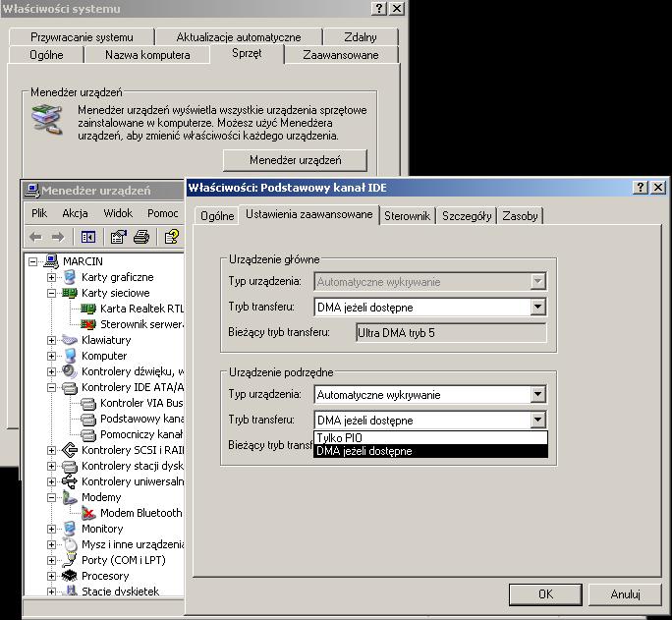
Task: Toggle the console tree pane toolbar icon
Action: coord(88,237)
